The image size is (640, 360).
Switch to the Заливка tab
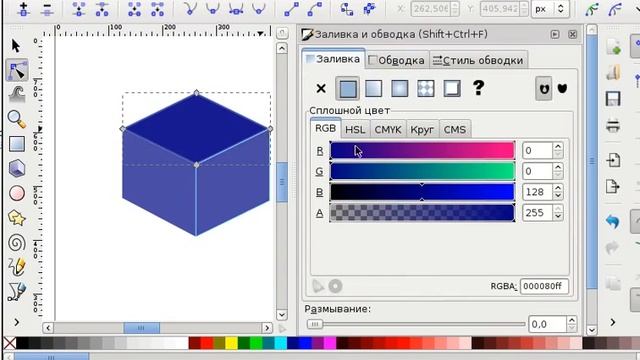333,59
